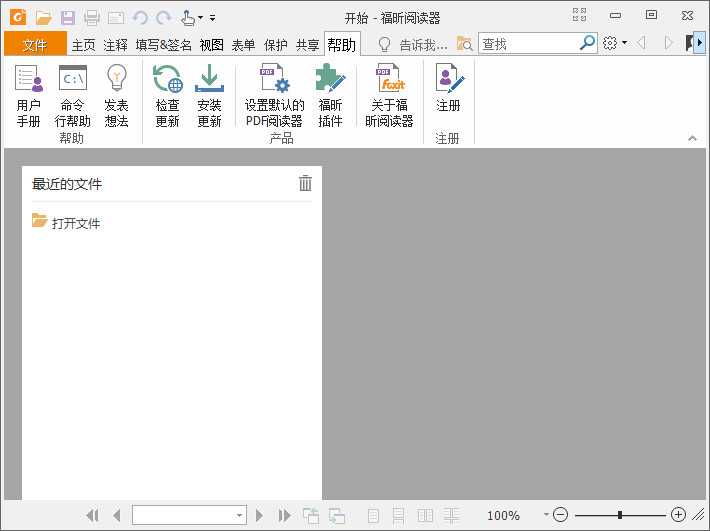Screen dimensions: 710x531
Task: Click the print icon in quick access toolbar
Action: [92, 18]
